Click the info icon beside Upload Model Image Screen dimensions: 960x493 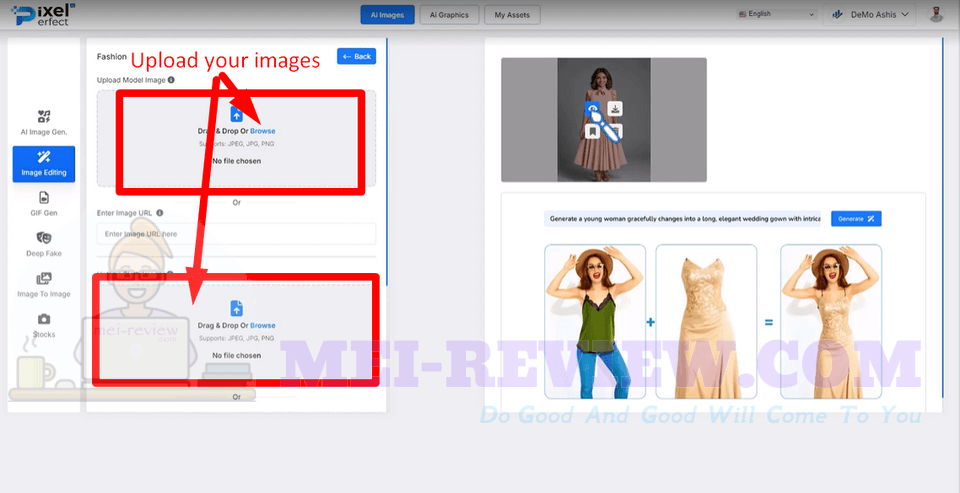click(171, 80)
